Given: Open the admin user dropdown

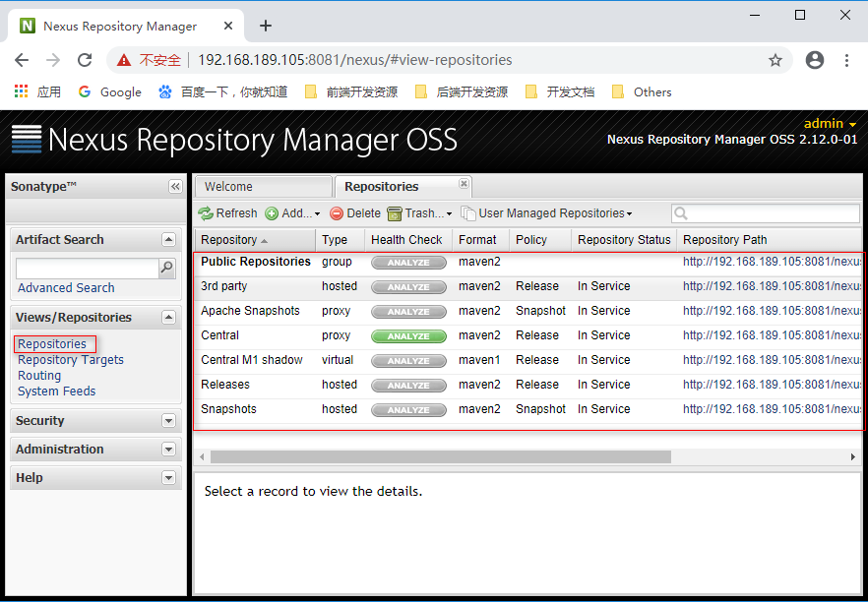Looking at the screenshot, I should [830, 123].
